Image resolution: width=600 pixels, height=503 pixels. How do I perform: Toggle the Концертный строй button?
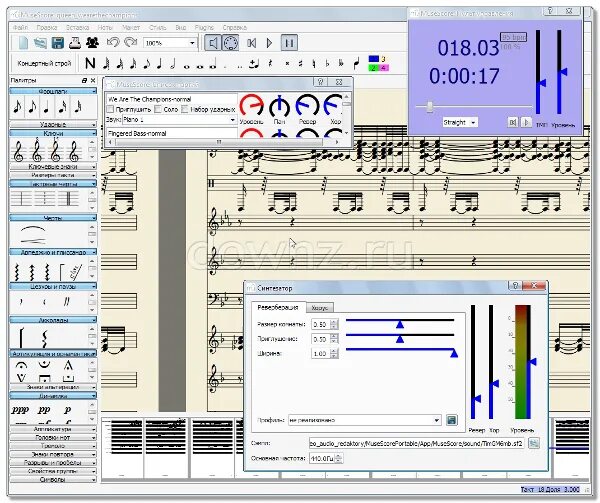pos(44,63)
